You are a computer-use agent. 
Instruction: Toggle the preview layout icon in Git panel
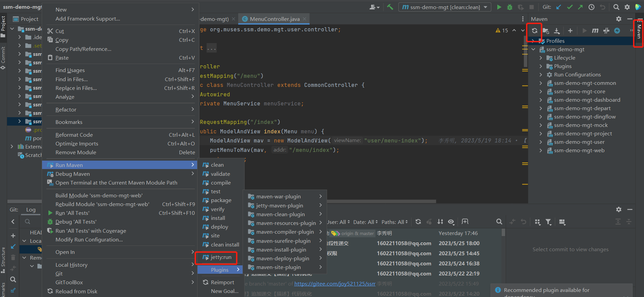[x=562, y=222]
